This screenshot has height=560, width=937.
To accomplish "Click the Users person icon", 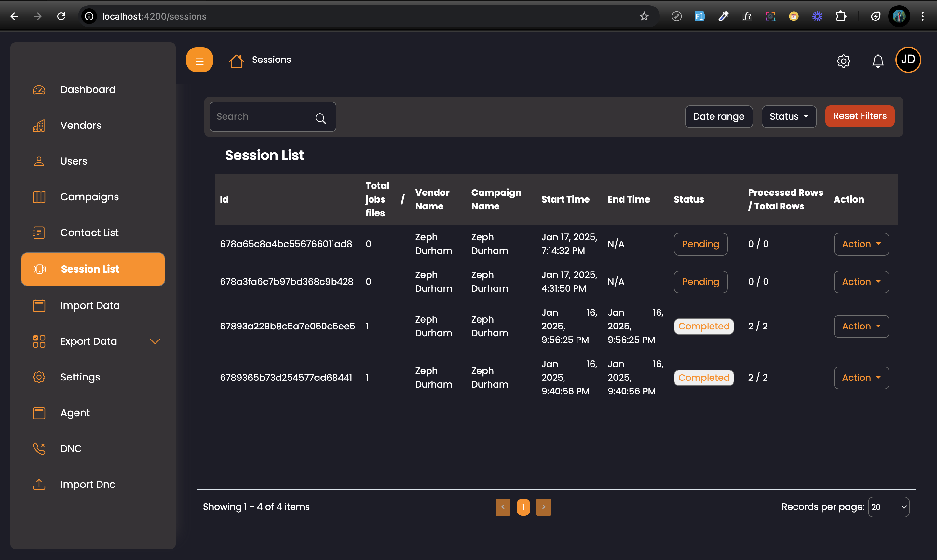I will [x=39, y=161].
